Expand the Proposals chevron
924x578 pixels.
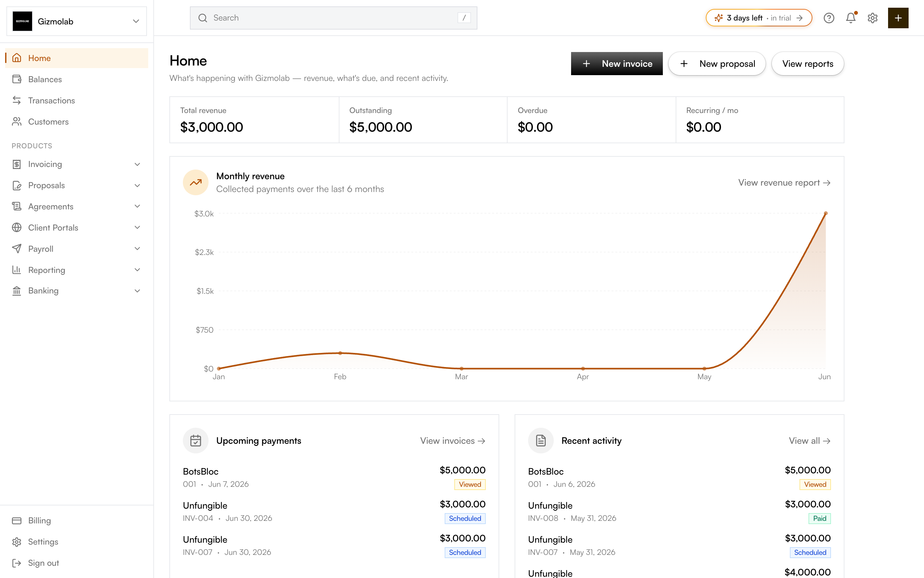[x=137, y=185]
